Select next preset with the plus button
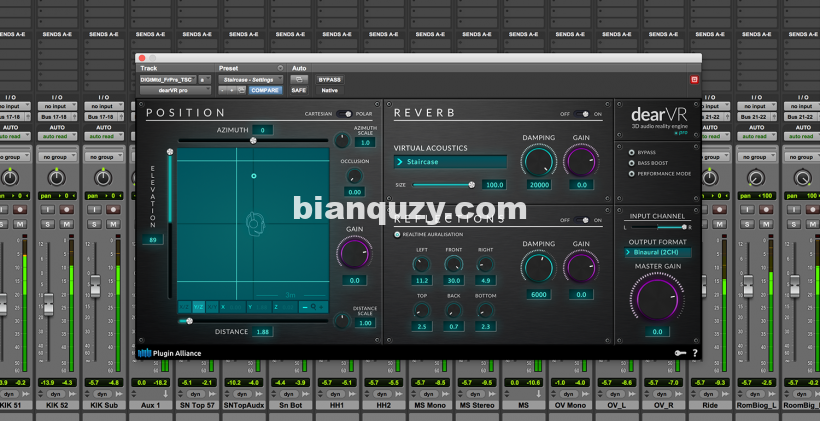The width and height of the screenshot is (820, 421). pyautogui.click(x=232, y=90)
